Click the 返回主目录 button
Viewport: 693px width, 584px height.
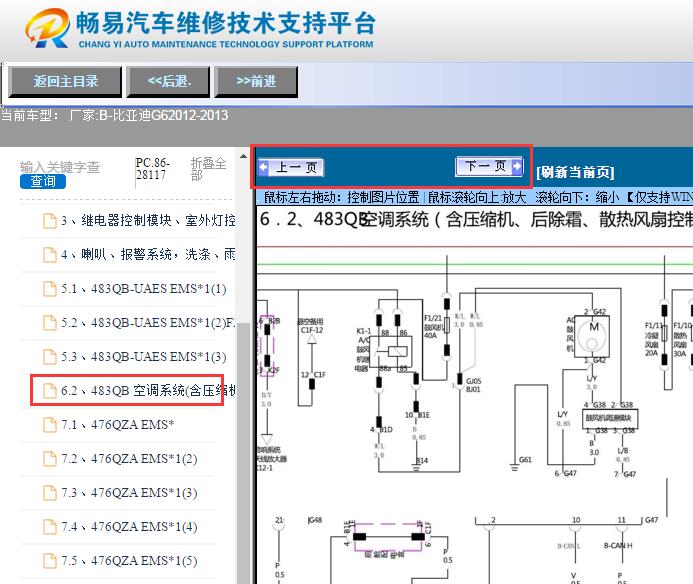pos(65,82)
